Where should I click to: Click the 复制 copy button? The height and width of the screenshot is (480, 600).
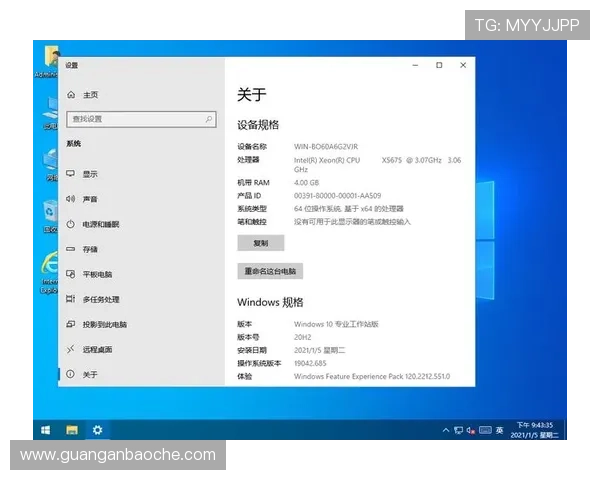tap(261, 243)
